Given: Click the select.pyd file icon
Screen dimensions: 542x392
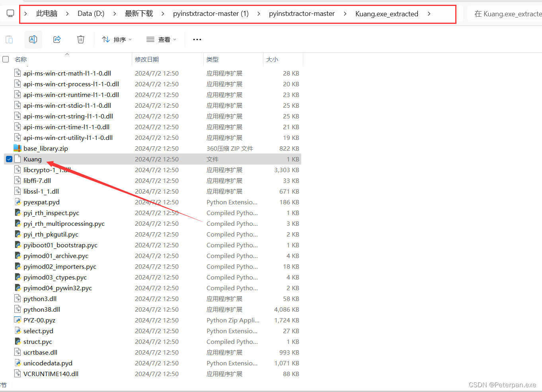Looking at the screenshot, I should tap(18, 331).
